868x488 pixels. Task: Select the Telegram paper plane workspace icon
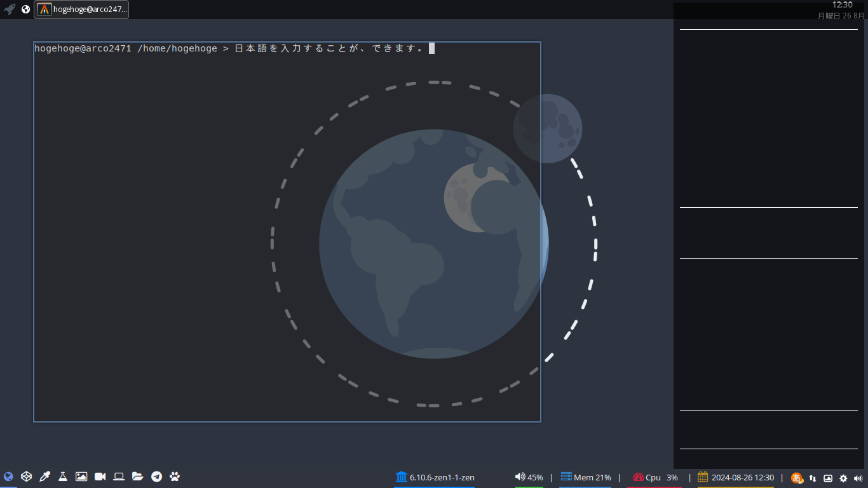coord(156,477)
